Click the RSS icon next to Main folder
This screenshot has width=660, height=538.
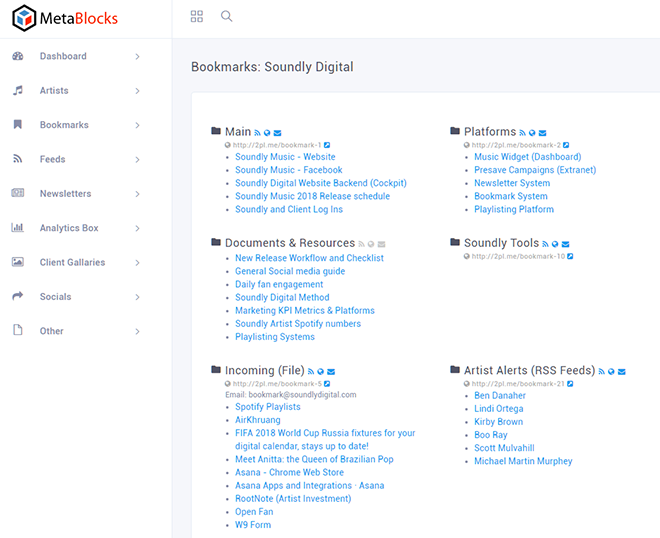point(257,133)
